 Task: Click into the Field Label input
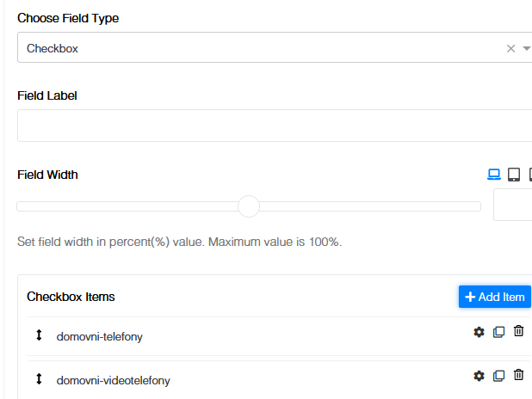click(x=274, y=126)
